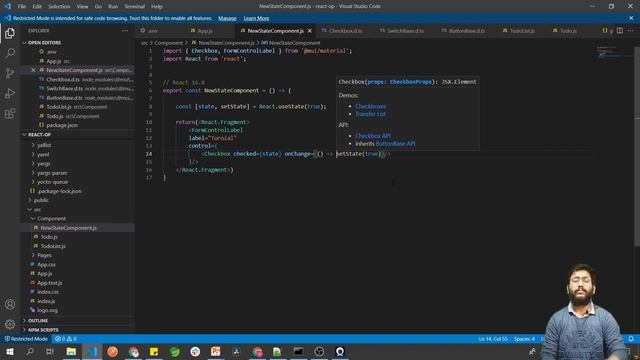Click the Split Editor Right icon
640x360 pixels.
click(620, 31)
